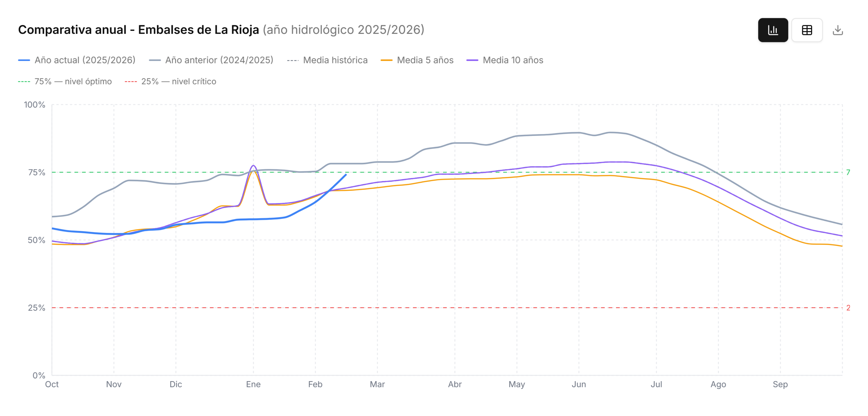Toggle Media histórica legend entry
This screenshot has height=416, width=868.
(x=335, y=60)
